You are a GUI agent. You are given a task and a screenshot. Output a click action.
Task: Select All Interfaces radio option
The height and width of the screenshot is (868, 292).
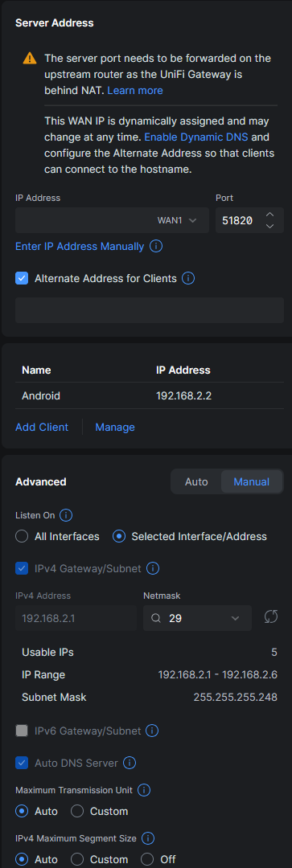point(22,536)
